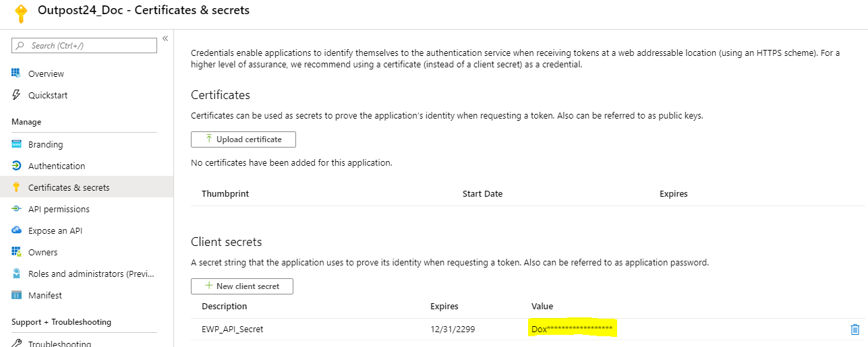Screen dimensions: 868x347
Task: Select the highlighted Dox secret value
Action: coord(572,329)
